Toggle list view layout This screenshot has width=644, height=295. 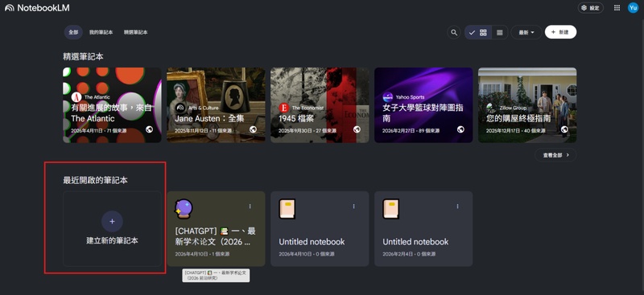[500, 32]
